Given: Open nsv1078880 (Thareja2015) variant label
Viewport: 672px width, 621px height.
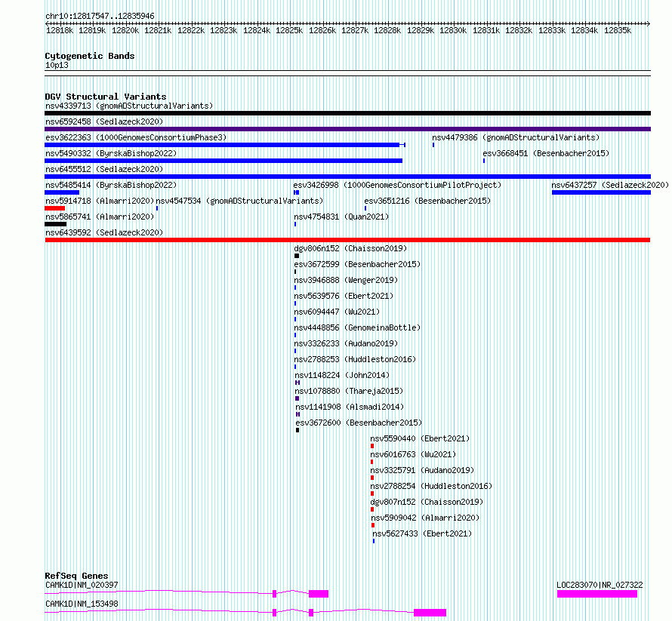Looking at the screenshot, I should (349, 391).
